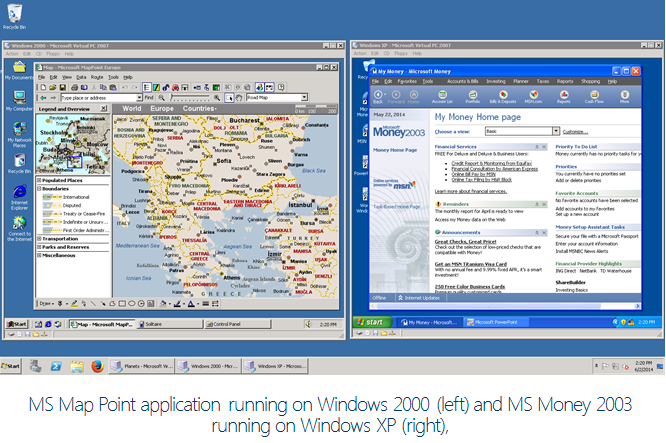Open the Draw menu in drawing toolbar
666x443 pixels.
(46, 304)
